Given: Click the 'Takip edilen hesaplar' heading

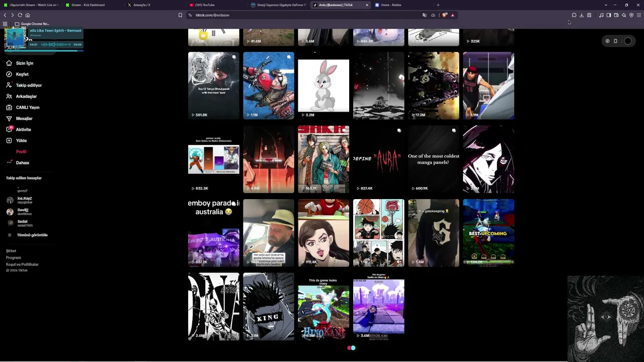Looking at the screenshot, I should tap(24, 178).
